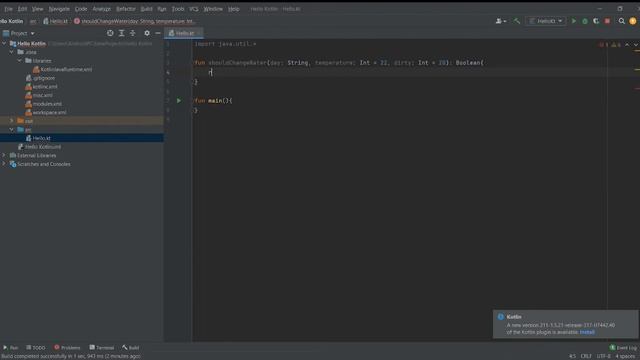The height and width of the screenshot is (360, 640).
Task: Open the TODO tool window
Action: coord(36,347)
